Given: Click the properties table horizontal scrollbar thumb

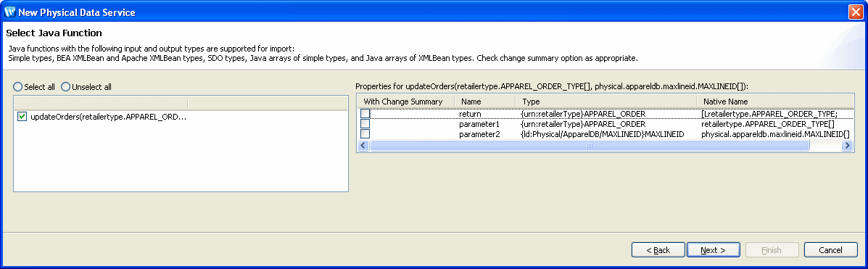Looking at the screenshot, I should click(589, 146).
